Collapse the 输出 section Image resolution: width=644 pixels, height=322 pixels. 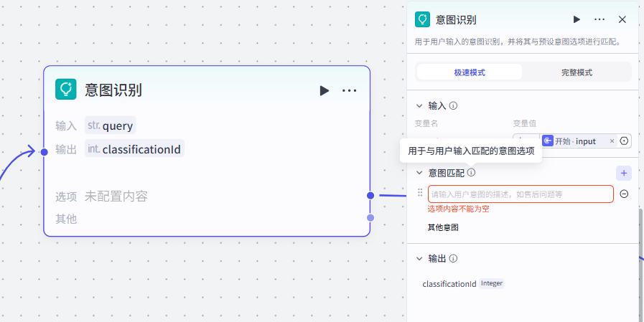tap(419, 259)
